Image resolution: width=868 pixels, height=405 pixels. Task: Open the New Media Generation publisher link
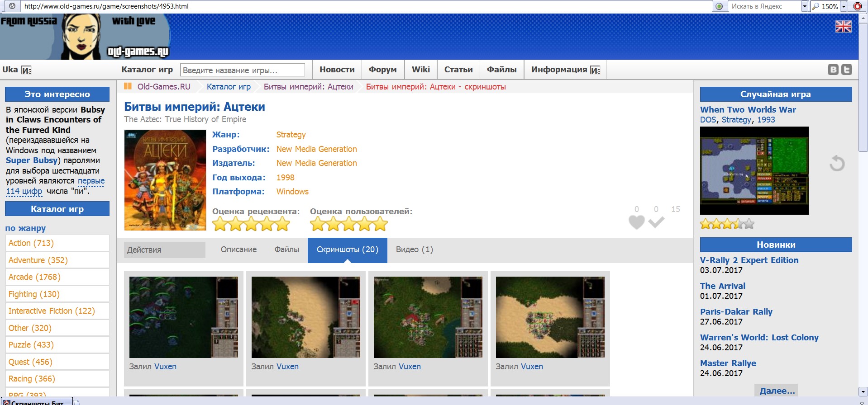pos(317,163)
